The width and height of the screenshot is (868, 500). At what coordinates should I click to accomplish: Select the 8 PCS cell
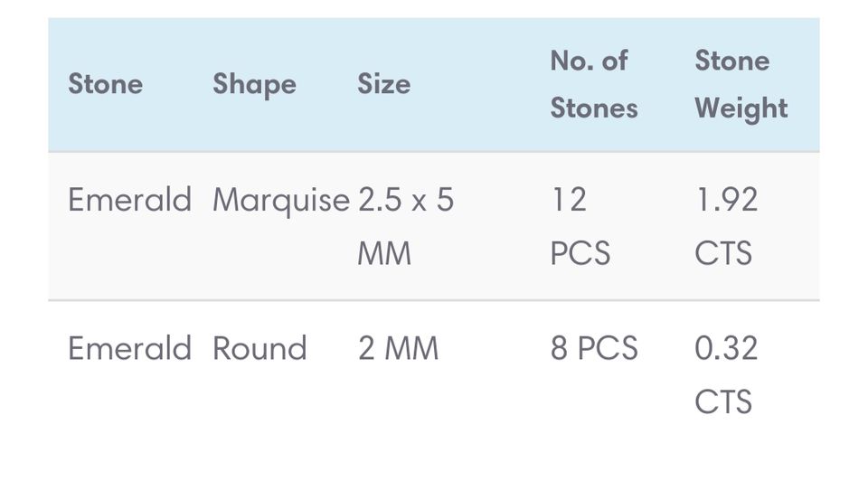pos(594,348)
